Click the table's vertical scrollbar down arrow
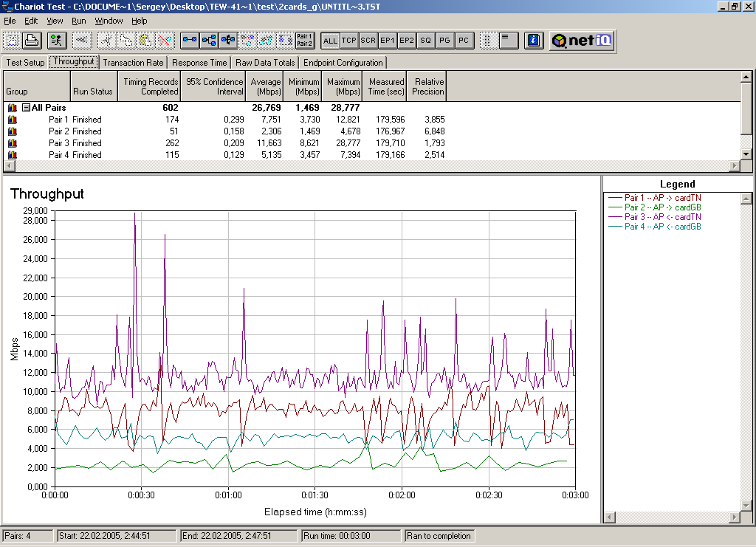Image resolution: width=756 pixels, height=547 pixels. [746, 154]
